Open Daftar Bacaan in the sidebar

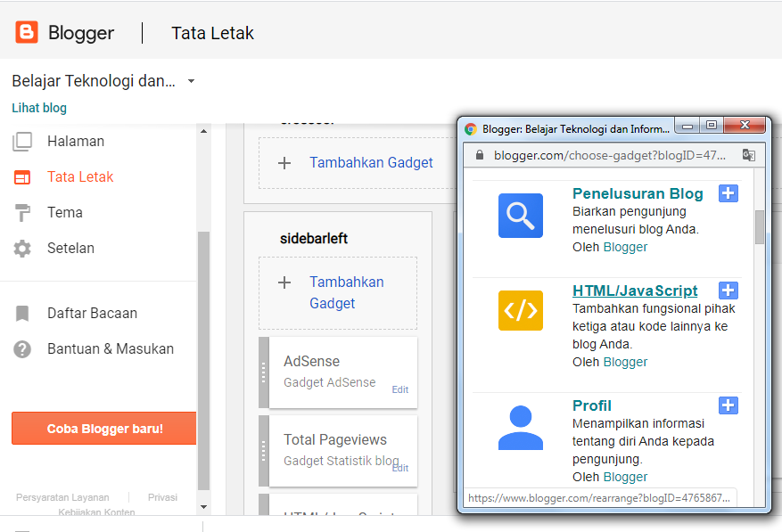tap(92, 313)
